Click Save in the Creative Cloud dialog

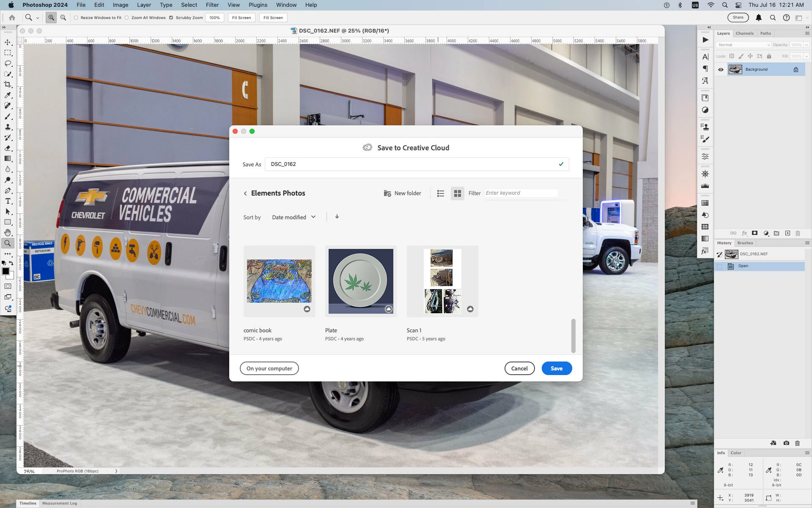(557, 368)
